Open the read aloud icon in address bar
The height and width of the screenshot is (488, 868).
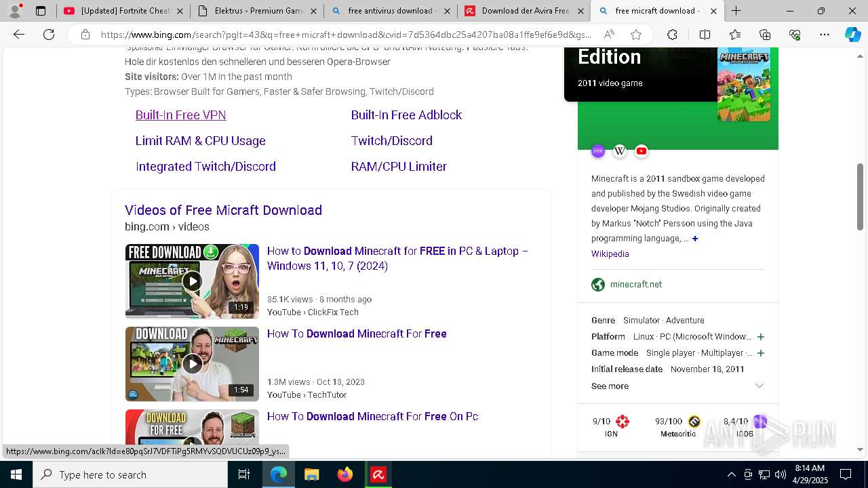[609, 35]
